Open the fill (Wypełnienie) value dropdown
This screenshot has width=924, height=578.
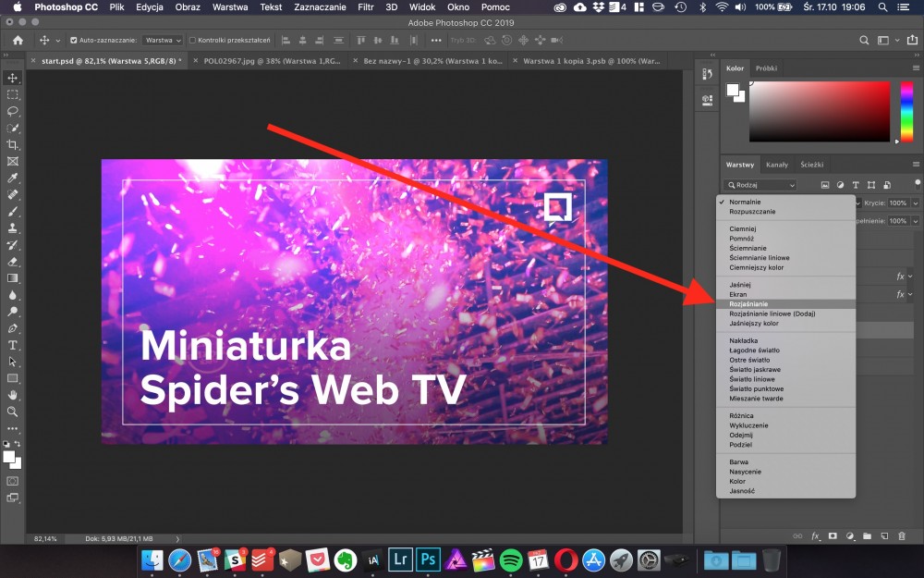[x=915, y=221]
